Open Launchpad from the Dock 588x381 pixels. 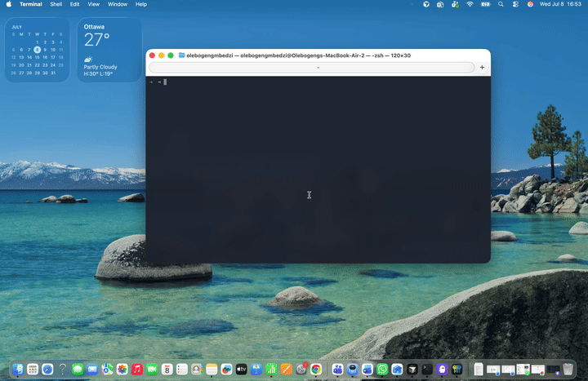[33, 370]
